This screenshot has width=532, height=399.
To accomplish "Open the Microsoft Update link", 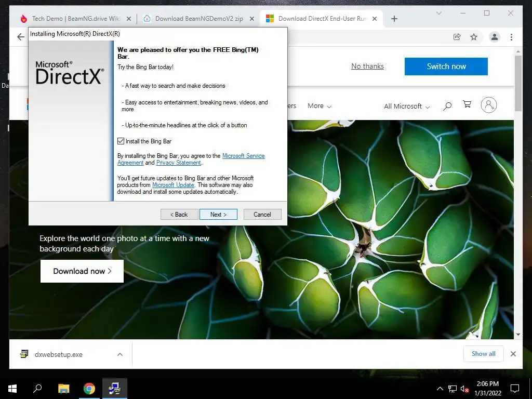I will click(x=173, y=185).
